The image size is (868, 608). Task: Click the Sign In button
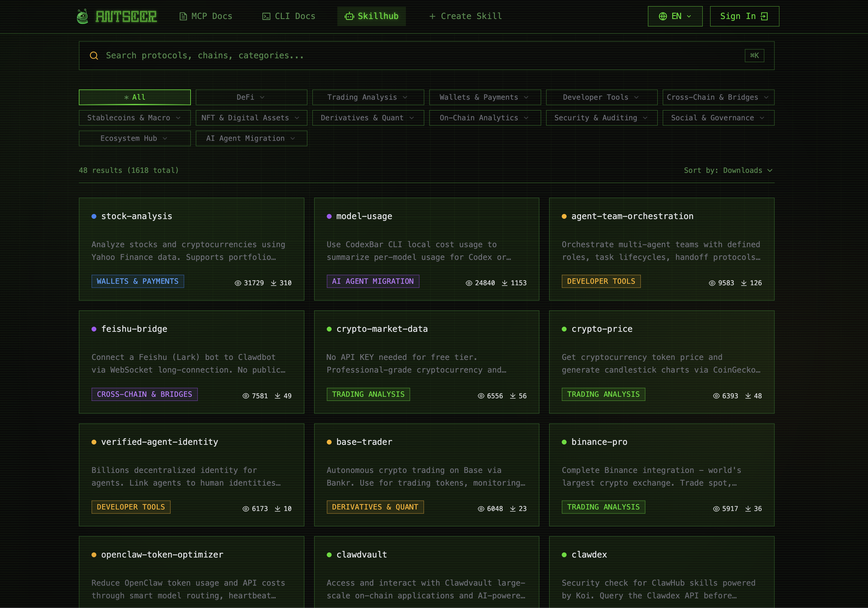coord(744,16)
